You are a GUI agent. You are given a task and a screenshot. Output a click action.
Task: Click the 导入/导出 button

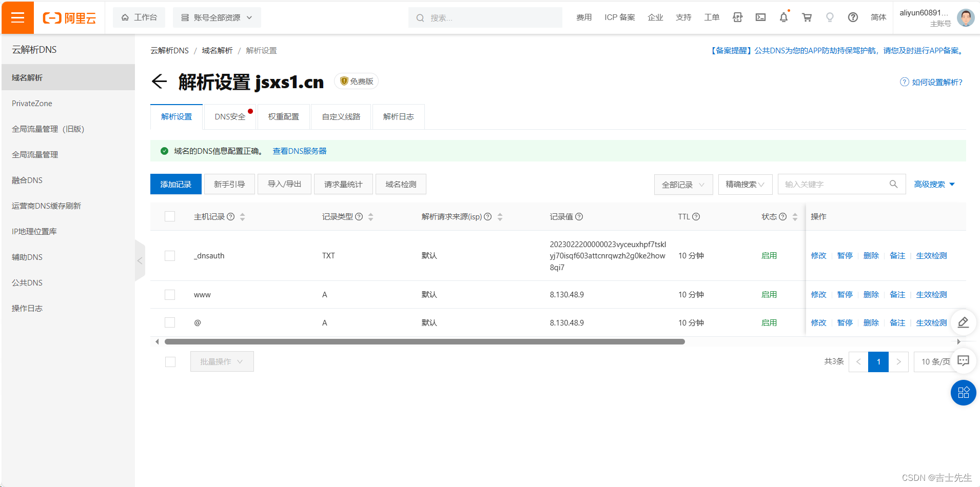click(285, 184)
